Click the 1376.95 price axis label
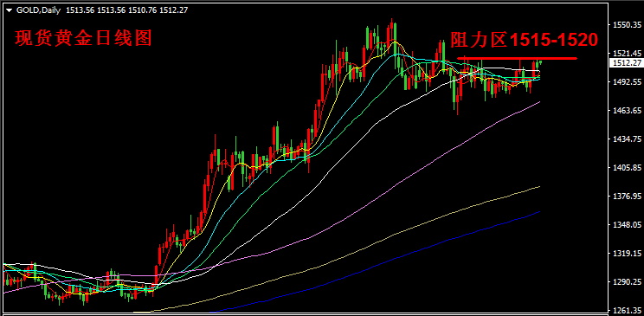Screen dimensions: 644x316 point(627,197)
